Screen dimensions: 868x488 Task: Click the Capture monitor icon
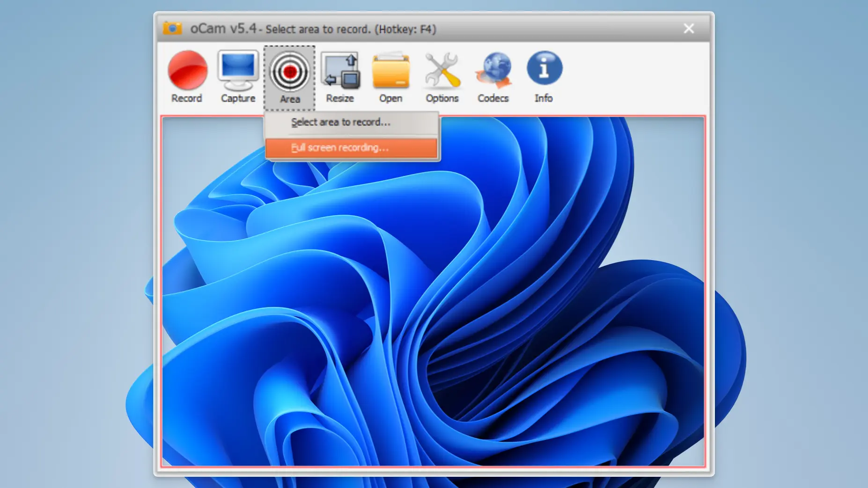pos(238,70)
